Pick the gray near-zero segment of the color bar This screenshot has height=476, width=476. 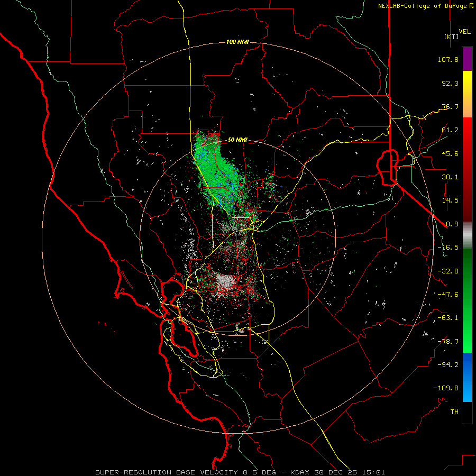click(467, 235)
